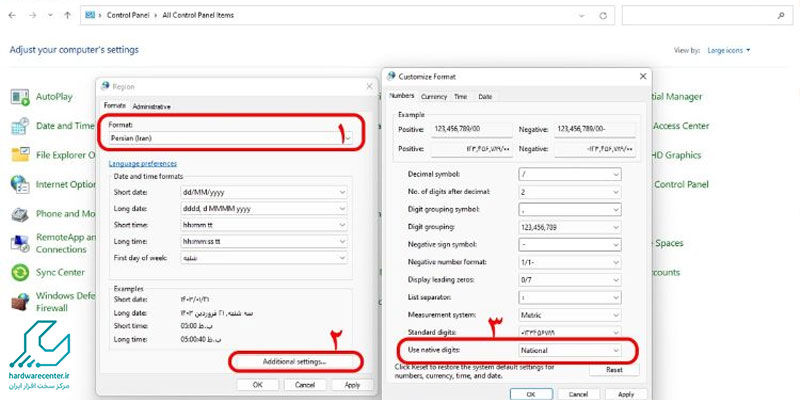The image size is (800, 400).
Task: Close the Customize Format dialog
Action: coord(643,77)
